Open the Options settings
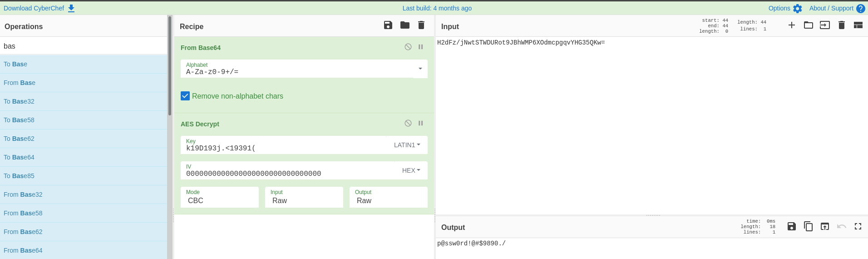 tap(785, 8)
